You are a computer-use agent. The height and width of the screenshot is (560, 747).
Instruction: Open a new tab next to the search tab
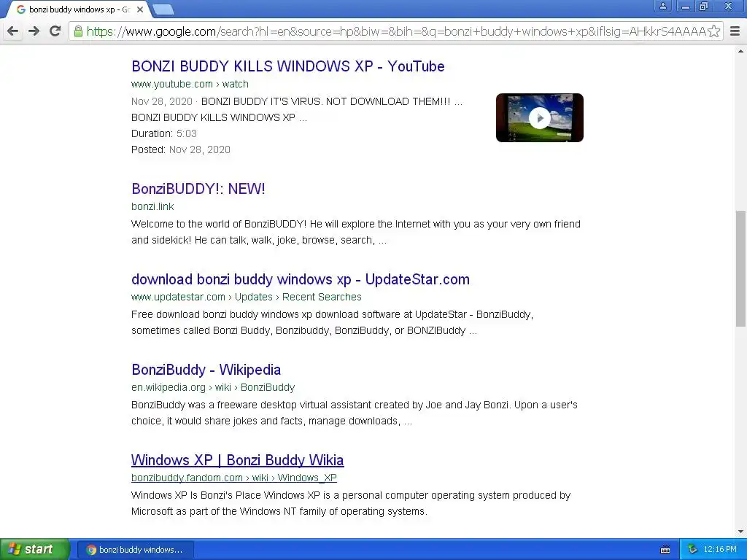[164, 9]
